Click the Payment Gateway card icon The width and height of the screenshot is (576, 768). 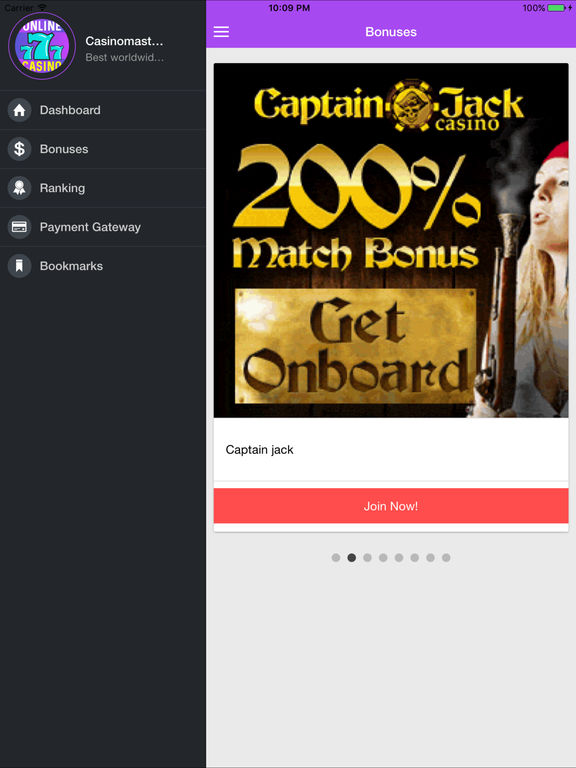[x=19, y=227]
